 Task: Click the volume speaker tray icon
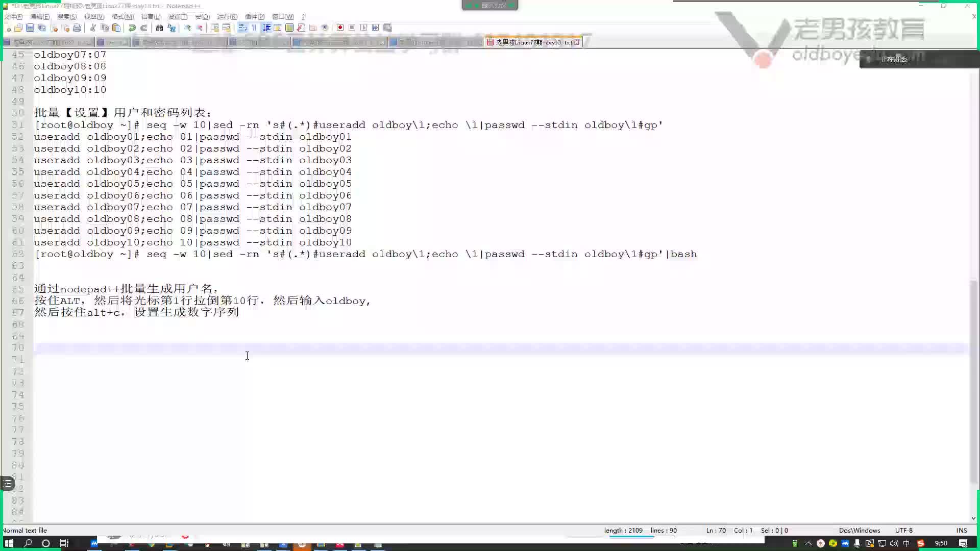(x=894, y=544)
